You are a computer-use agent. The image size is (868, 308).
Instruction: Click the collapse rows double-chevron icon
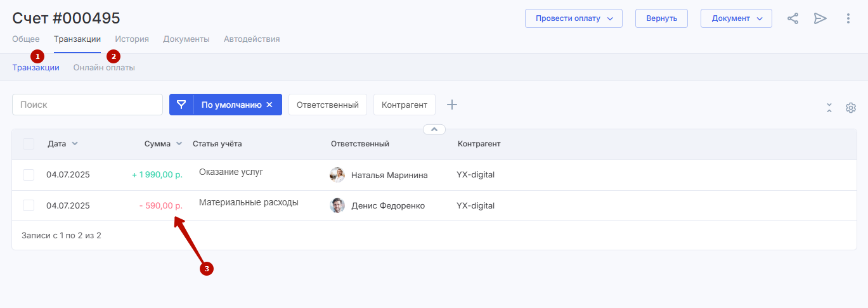click(829, 108)
